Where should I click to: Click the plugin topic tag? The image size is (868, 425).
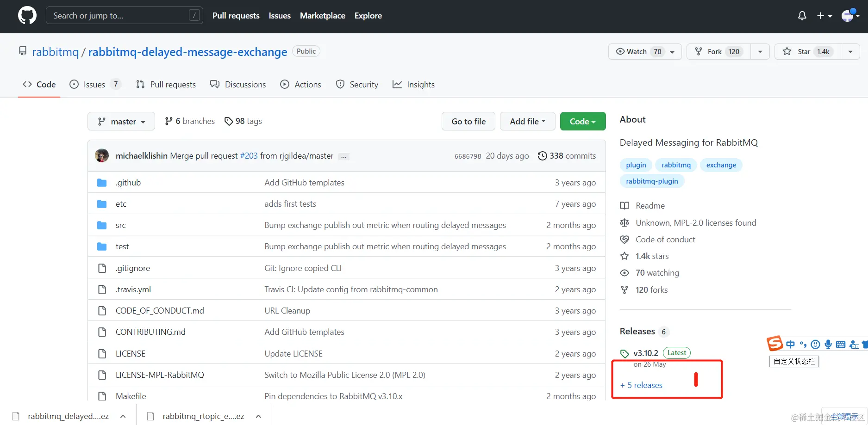(636, 165)
